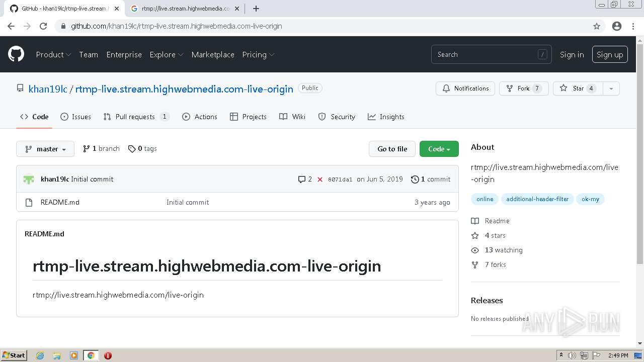Bookmark this page with the star icon
Image resolution: width=644 pixels, height=362 pixels.
[597, 26]
